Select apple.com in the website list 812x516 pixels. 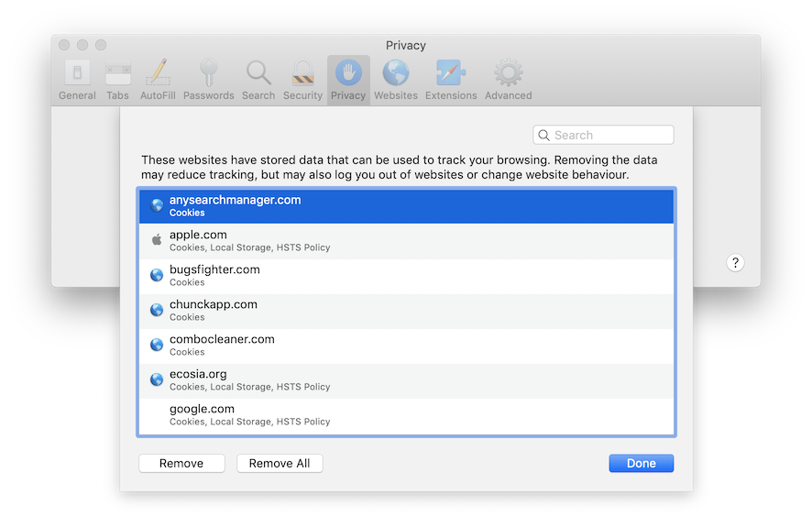pyautogui.click(x=406, y=241)
